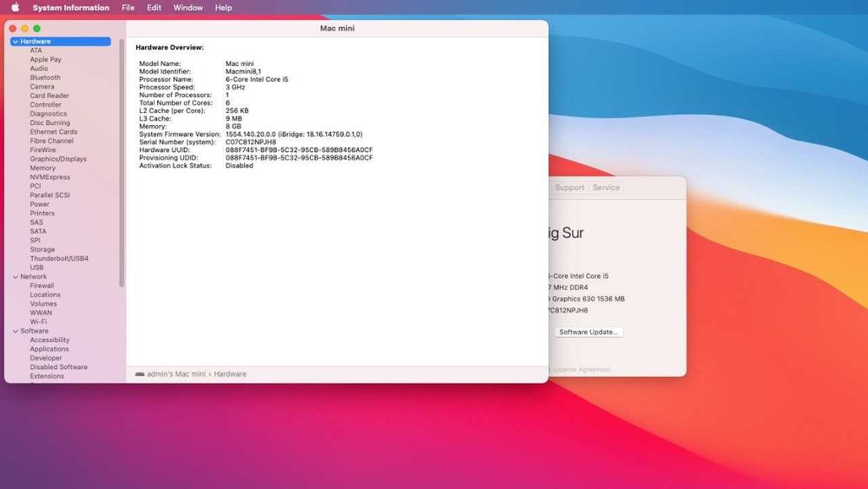Click the Provisioning UDID value
The width and height of the screenshot is (868, 489).
[x=299, y=158]
